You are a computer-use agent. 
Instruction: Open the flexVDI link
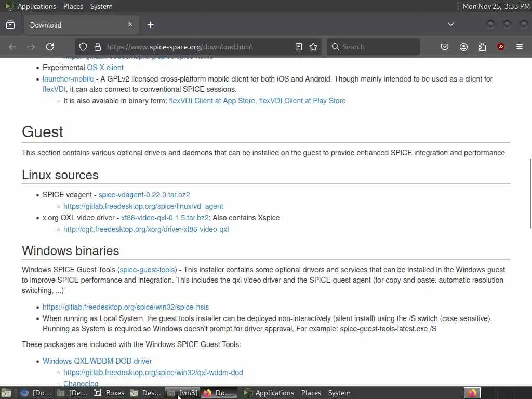tap(54, 89)
